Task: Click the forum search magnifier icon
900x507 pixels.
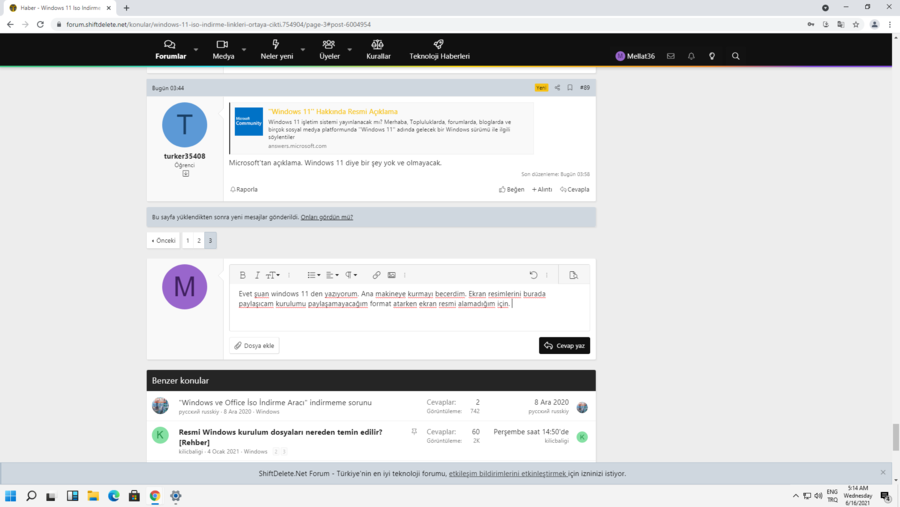Action: coord(736,56)
